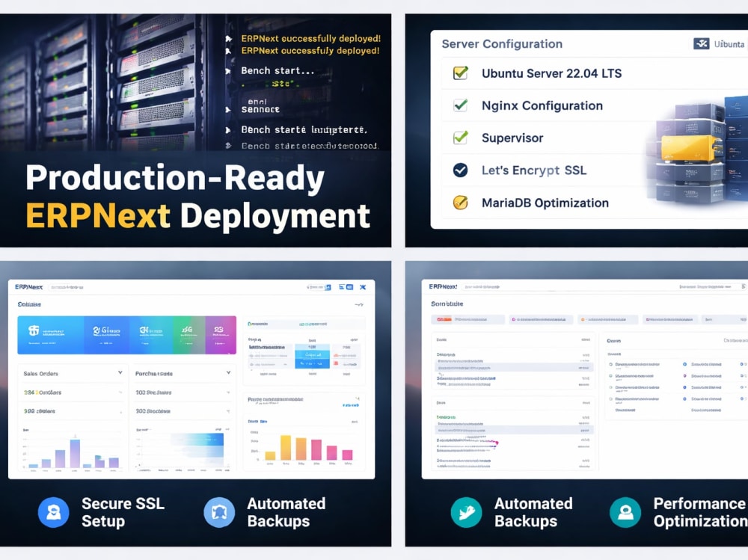This screenshot has width=748, height=560.
Task: Select the purple card at the banner's end
Action: (221, 335)
